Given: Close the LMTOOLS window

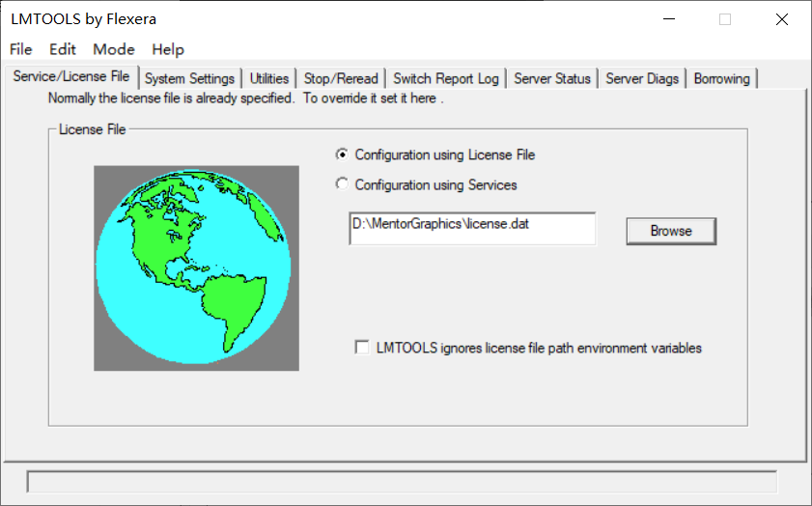Looking at the screenshot, I should 782,19.
